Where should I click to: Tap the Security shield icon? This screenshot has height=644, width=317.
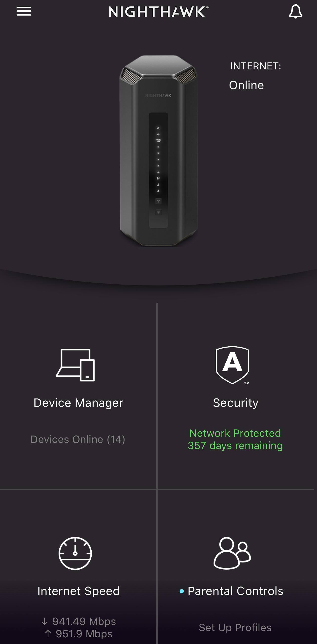coord(232,365)
